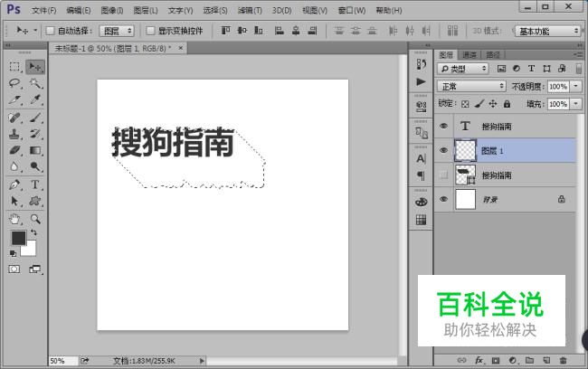Screen dimensions: 588x369
Task: Create new layer button
Action: coord(546,360)
